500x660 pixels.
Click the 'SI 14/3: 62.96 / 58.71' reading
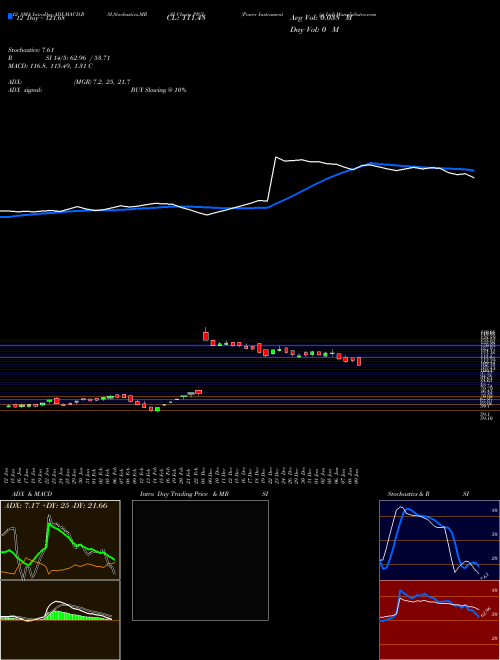(78, 58)
